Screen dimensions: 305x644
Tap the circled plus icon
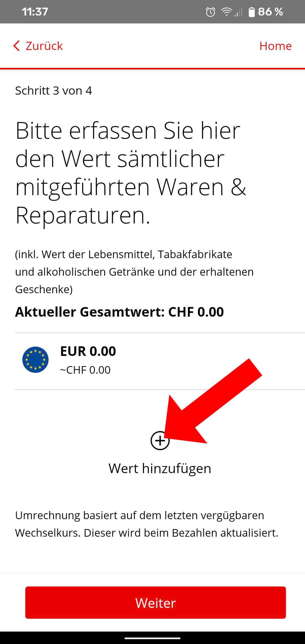tap(160, 440)
